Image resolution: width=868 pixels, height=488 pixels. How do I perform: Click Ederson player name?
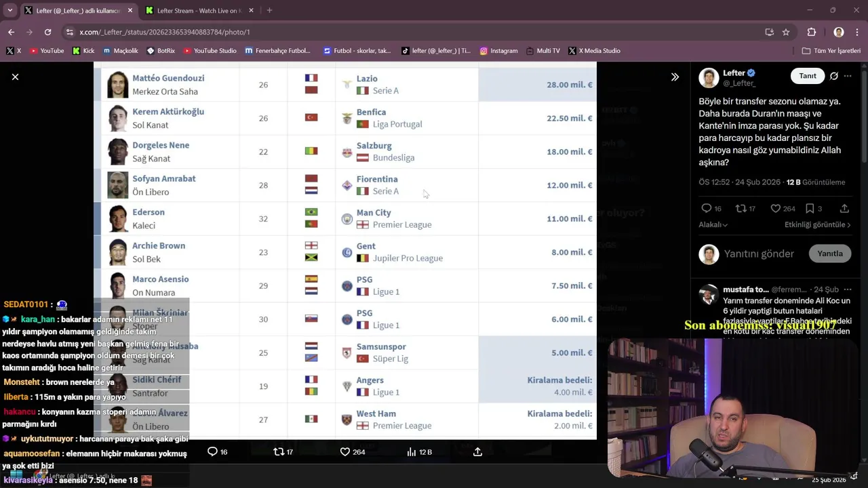pos(149,212)
